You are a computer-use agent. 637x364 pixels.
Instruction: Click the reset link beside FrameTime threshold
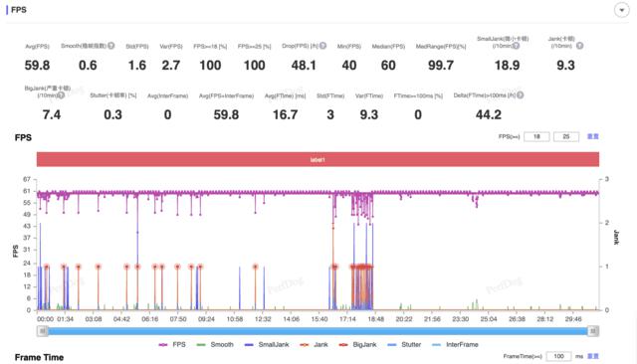click(593, 356)
